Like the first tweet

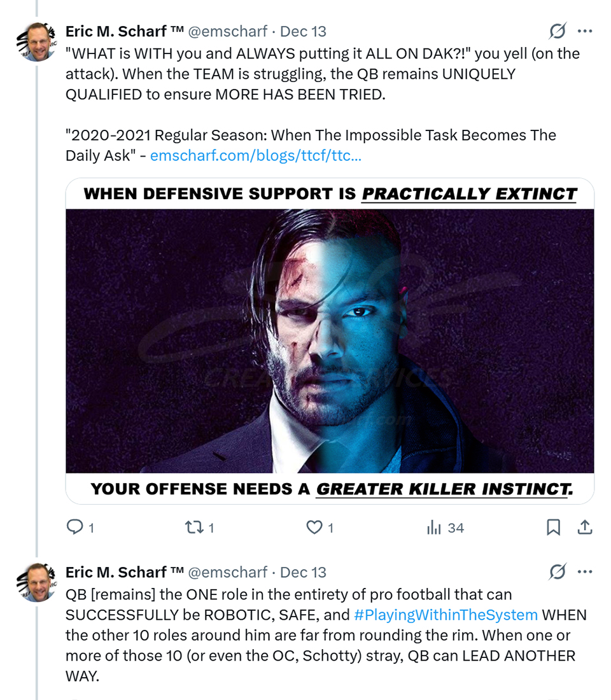(314, 527)
